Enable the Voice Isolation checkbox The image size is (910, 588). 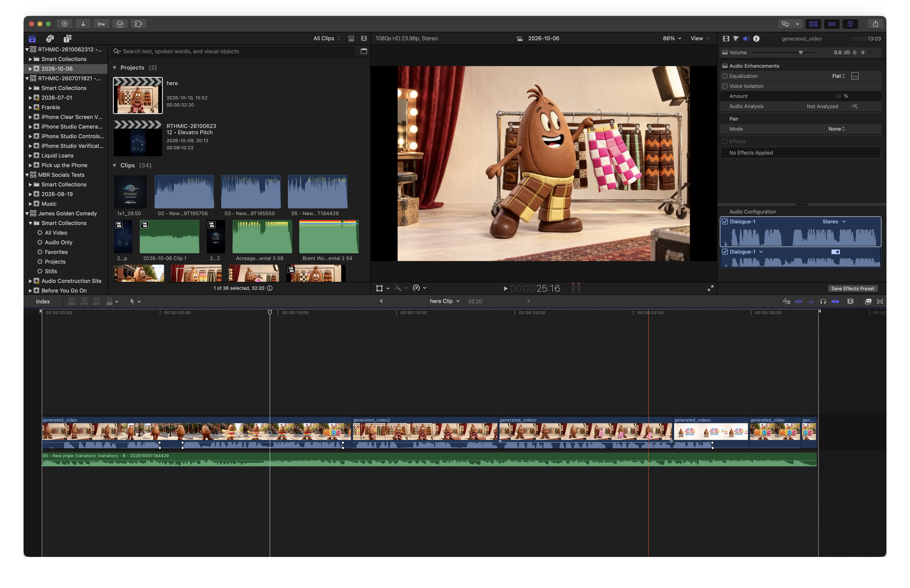coord(725,86)
